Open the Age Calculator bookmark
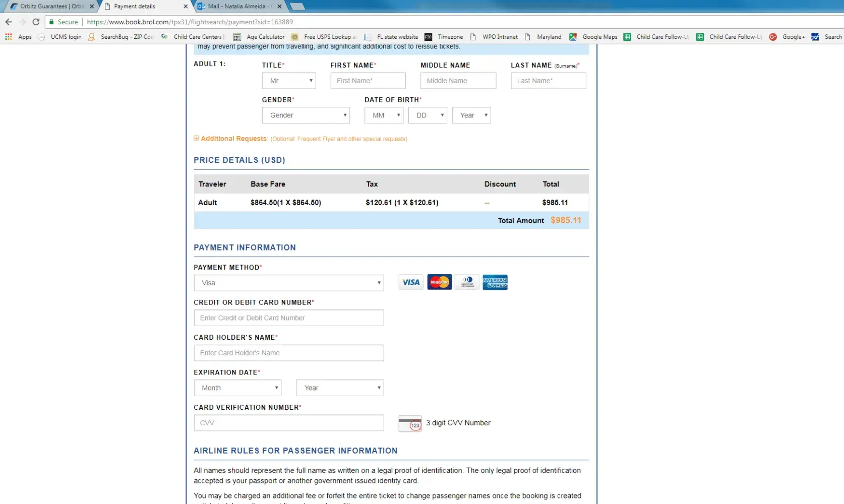Viewport: 844px width, 504px height. [x=259, y=37]
